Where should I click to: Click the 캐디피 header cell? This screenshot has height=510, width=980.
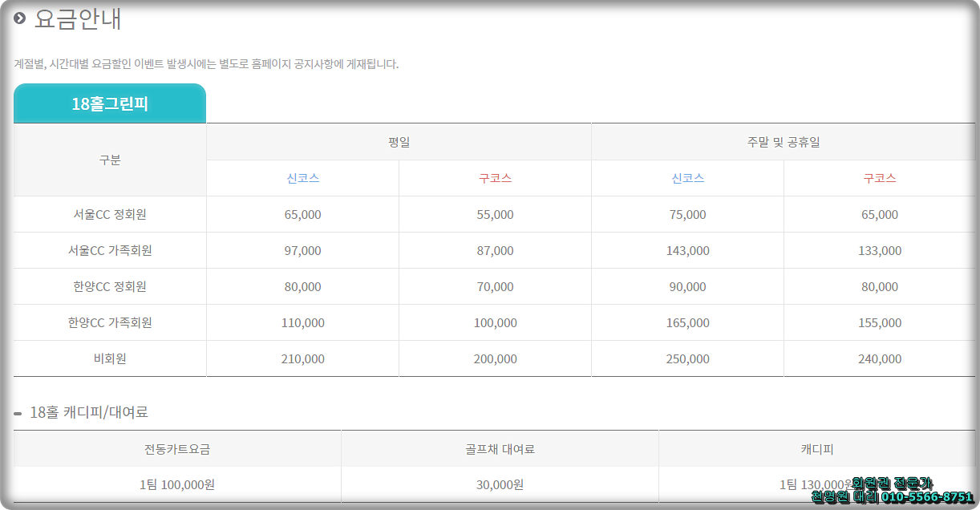[x=817, y=449]
